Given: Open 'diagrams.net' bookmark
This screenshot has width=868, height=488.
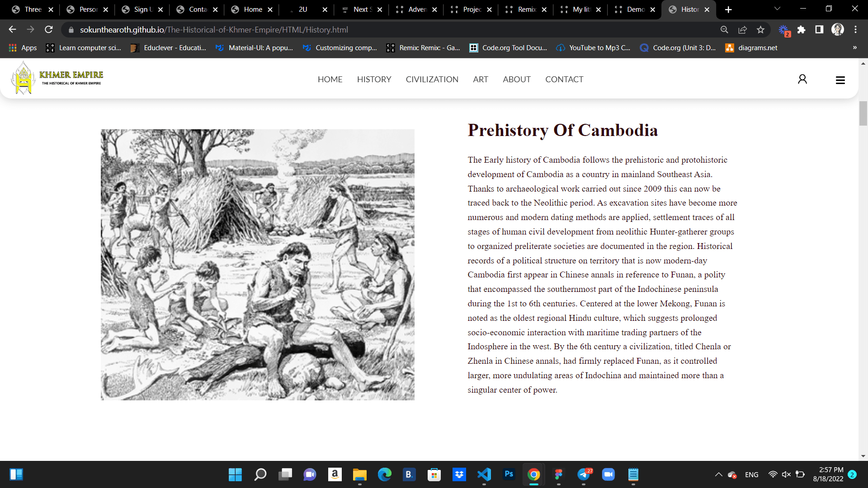Looking at the screenshot, I should coord(751,47).
